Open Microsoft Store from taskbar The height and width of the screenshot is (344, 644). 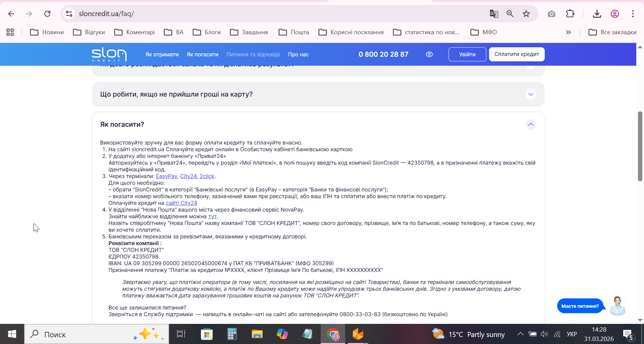(x=207, y=334)
